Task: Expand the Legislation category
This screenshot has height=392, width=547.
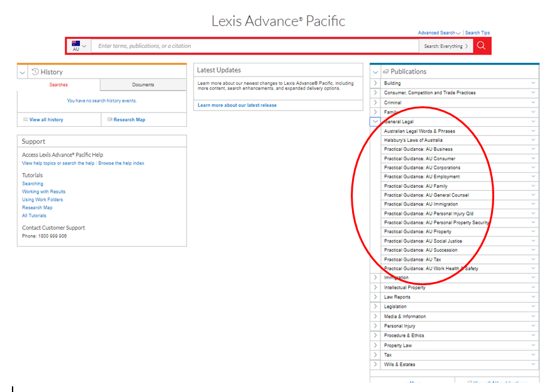Action: (375, 307)
